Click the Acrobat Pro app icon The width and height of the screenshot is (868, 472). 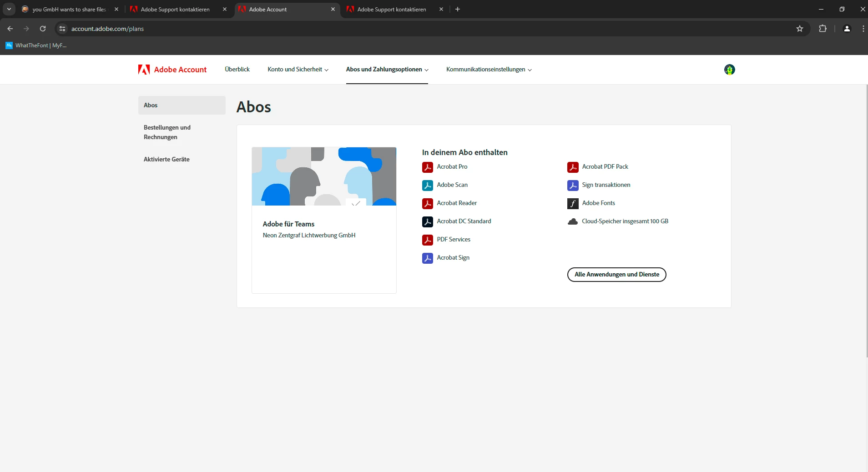(427, 167)
